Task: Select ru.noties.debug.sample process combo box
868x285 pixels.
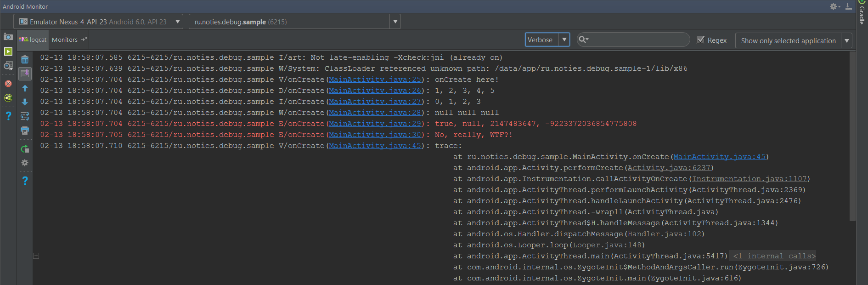Action: point(294,22)
